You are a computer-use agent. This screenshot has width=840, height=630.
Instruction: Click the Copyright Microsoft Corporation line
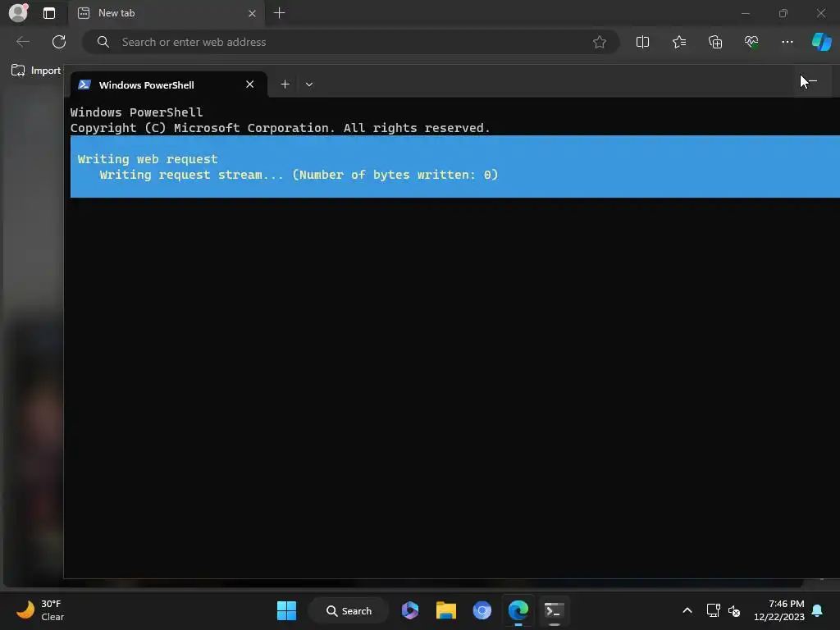(281, 128)
